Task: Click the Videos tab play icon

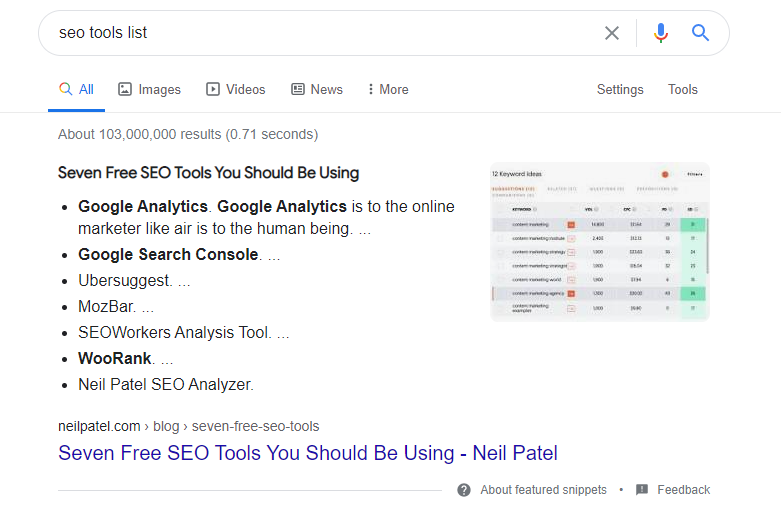Action: [x=213, y=89]
